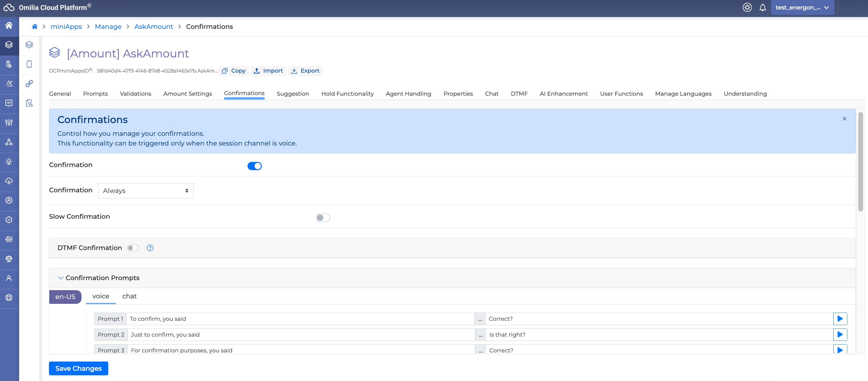Open the Confirmation 'Always' dropdown

click(x=146, y=190)
